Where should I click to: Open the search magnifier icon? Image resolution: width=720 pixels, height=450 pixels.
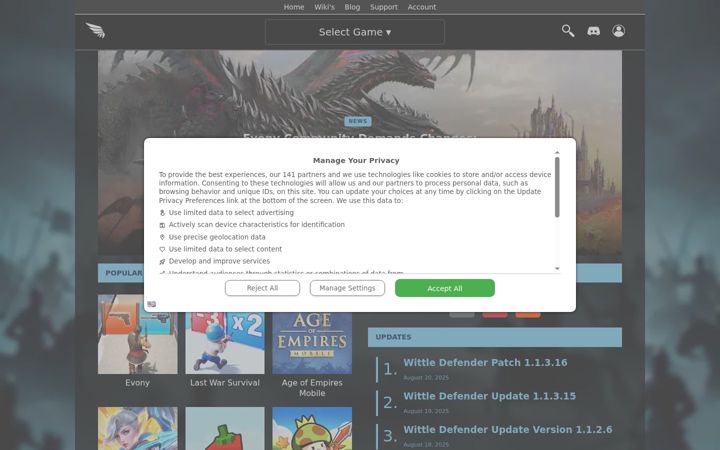pos(568,31)
